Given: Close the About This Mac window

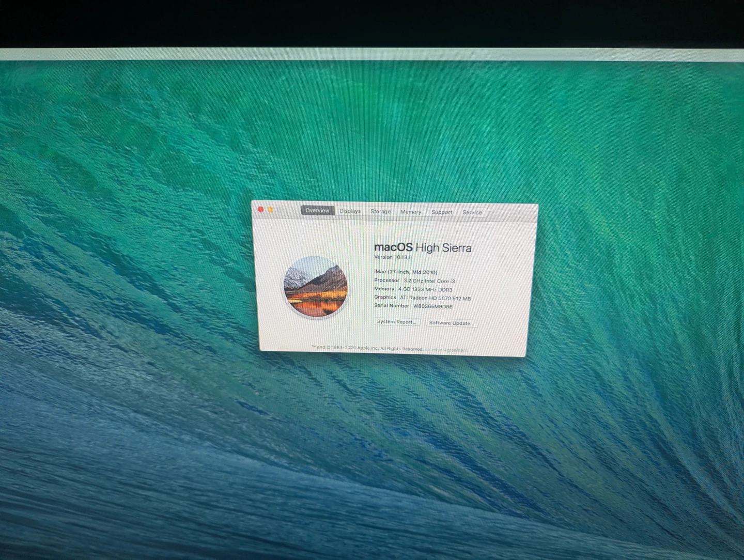Looking at the screenshot, I should click(261, 209).
